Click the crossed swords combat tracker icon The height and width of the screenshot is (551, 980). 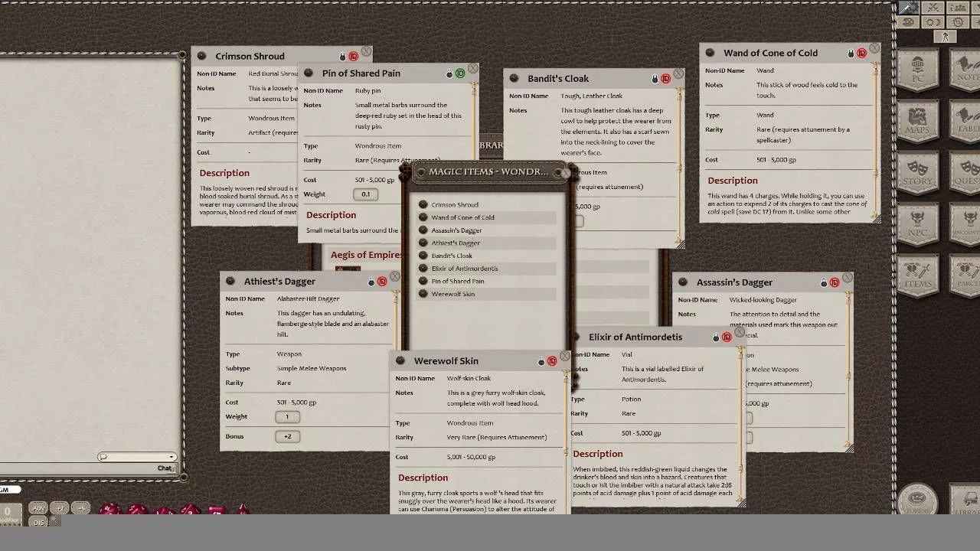coord(933,8)
